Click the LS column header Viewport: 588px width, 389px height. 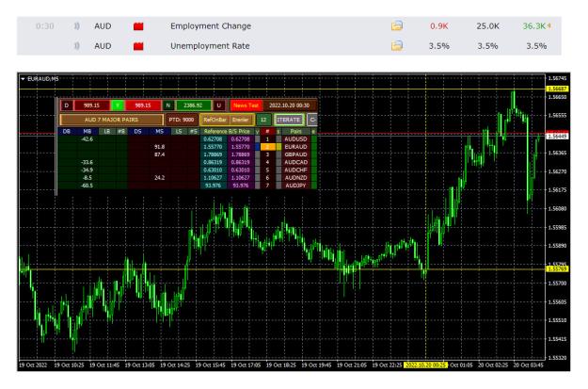click(x=179, y=132)
